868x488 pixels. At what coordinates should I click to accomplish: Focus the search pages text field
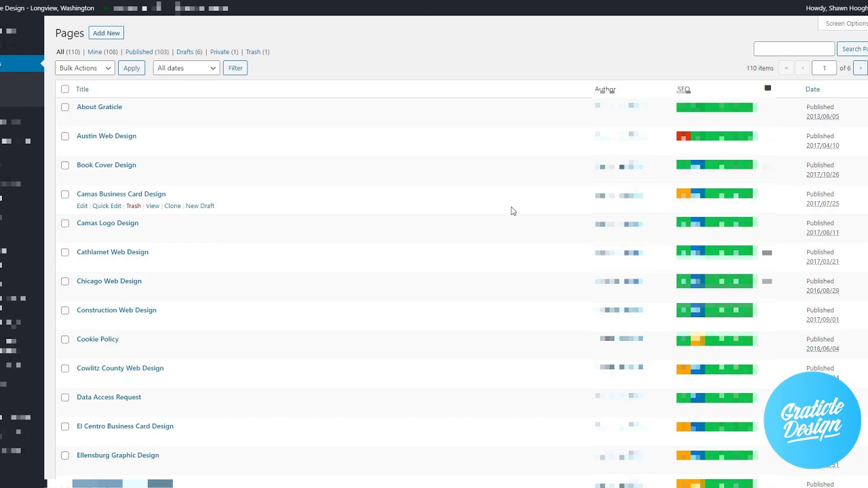794,49
